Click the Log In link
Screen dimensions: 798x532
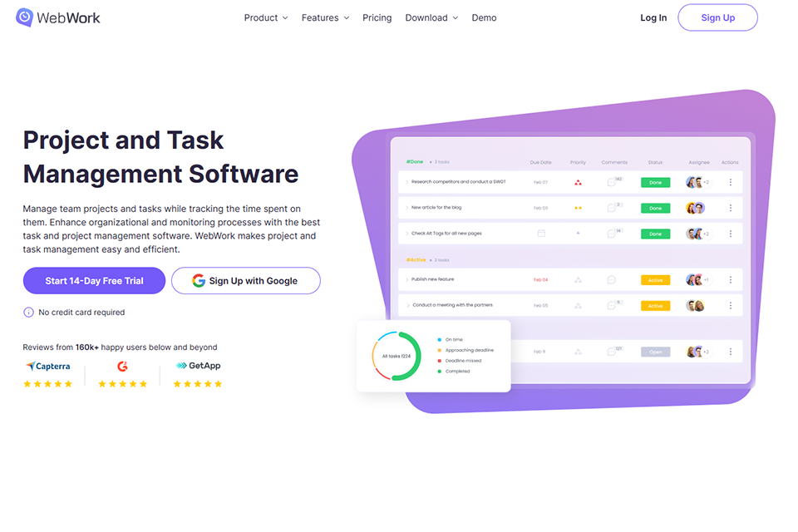click(653, 17)
